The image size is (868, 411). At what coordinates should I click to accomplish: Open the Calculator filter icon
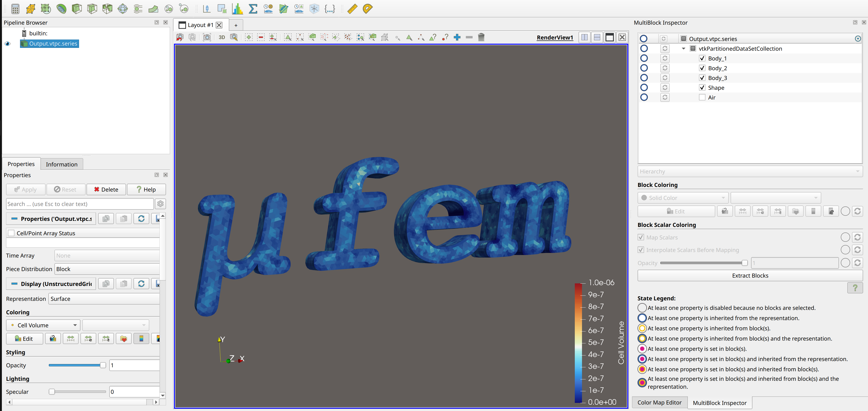click(15, 9)
